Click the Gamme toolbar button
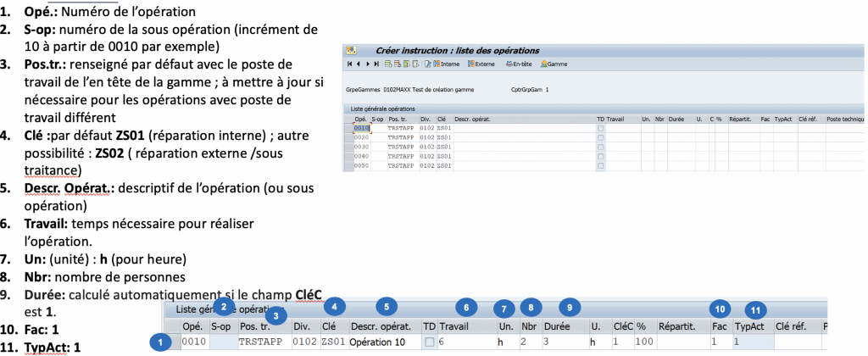 (554, 64)
